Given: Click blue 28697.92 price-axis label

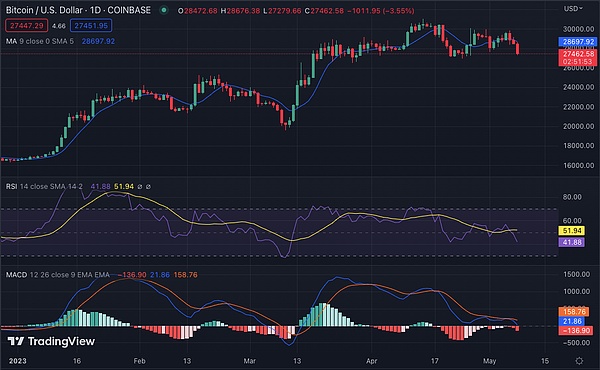Looking at the screenshot, I should pos(578,42).
